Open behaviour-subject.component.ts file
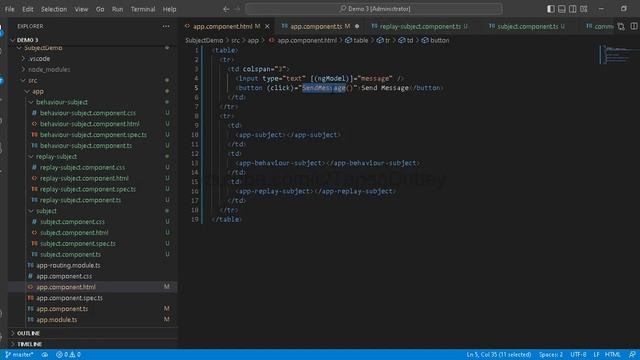The width and height of the screenshot is (640, 360). click(86, 146)
